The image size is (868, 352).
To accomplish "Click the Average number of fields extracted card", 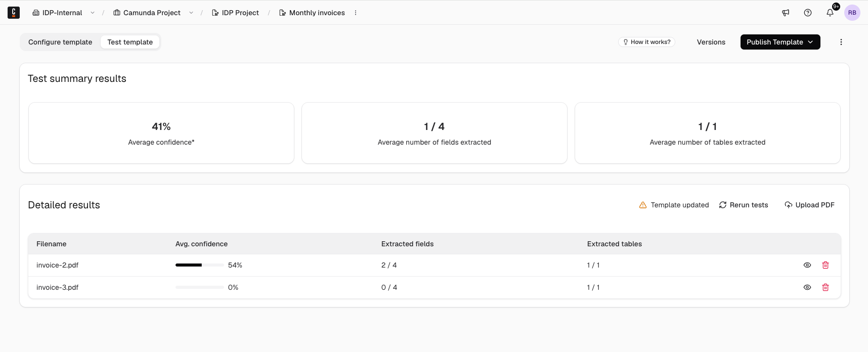I will pos(435,133).
